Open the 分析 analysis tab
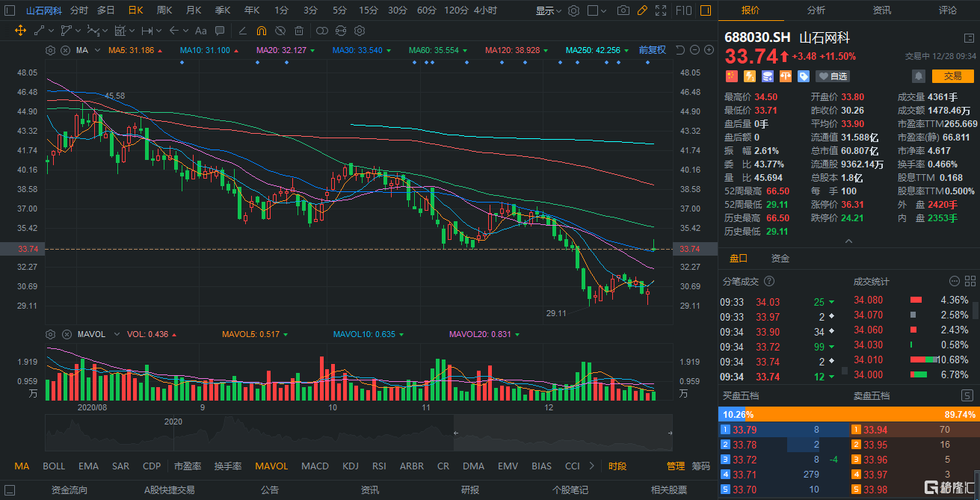The height and width of the screenshot is (500, 980). 816,10
